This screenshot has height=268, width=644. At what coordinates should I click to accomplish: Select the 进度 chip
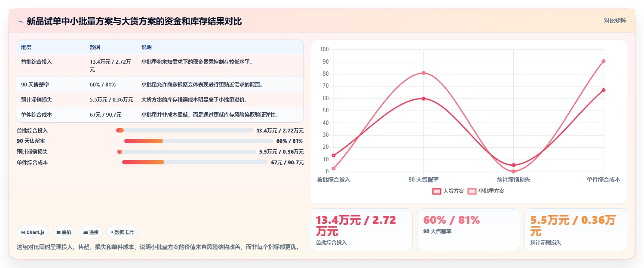pyautogui.click(x=91, y=232)
